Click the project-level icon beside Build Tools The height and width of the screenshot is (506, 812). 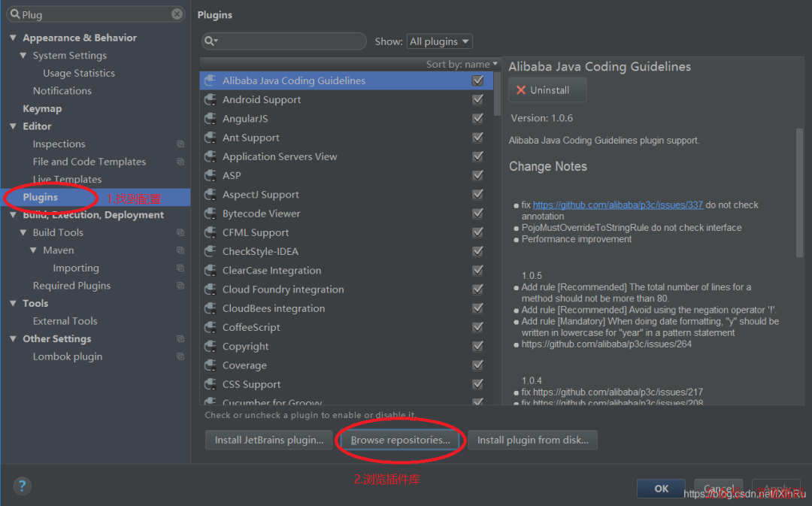point(180,232)
